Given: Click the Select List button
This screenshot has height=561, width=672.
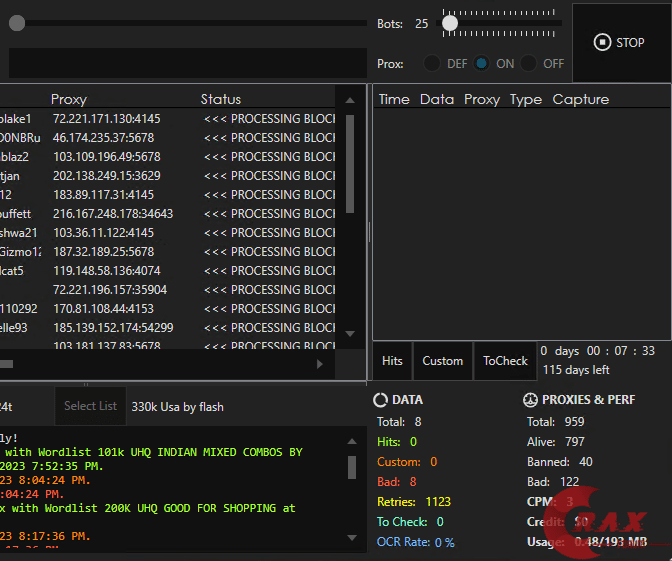Looking at the screenshot, I should coord(90,406).
